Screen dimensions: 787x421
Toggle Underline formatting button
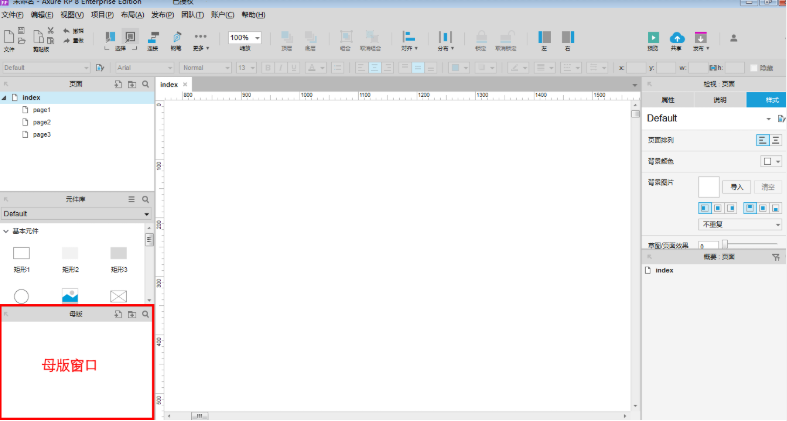point(294,68)
